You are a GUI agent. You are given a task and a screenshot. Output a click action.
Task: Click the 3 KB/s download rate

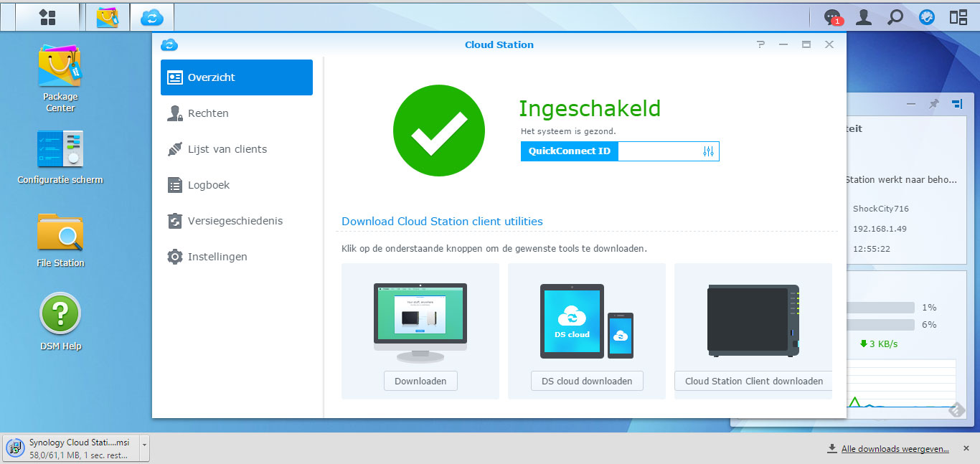click(879, 344)
